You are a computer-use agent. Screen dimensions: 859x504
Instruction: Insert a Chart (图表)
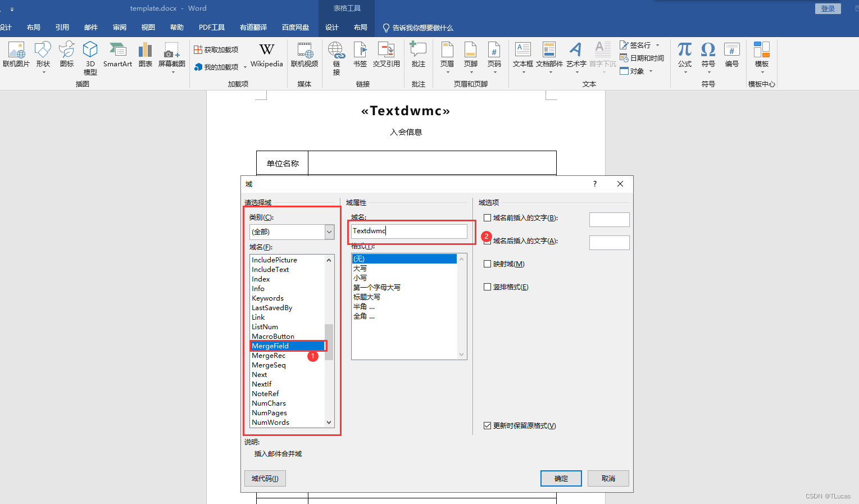[x=146, y=55]
